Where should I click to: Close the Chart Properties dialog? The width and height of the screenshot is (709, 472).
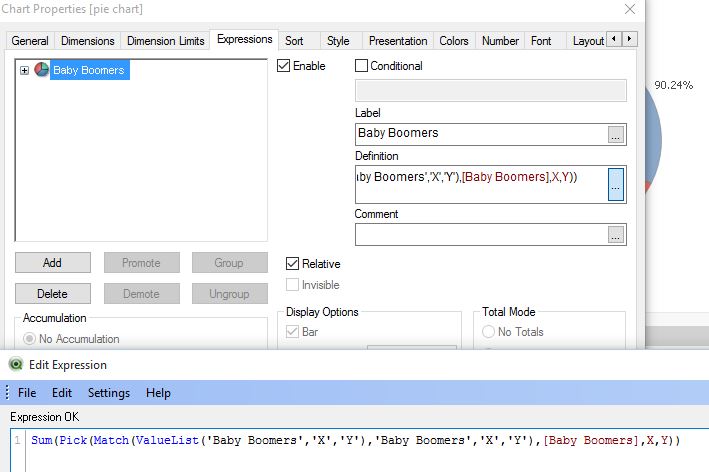point(629,9)
